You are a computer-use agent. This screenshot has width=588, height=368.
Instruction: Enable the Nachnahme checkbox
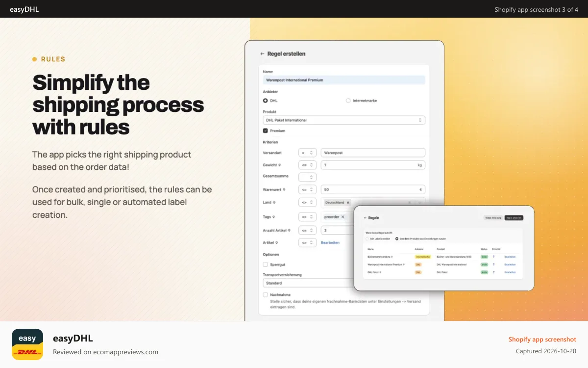pos(265,295)
